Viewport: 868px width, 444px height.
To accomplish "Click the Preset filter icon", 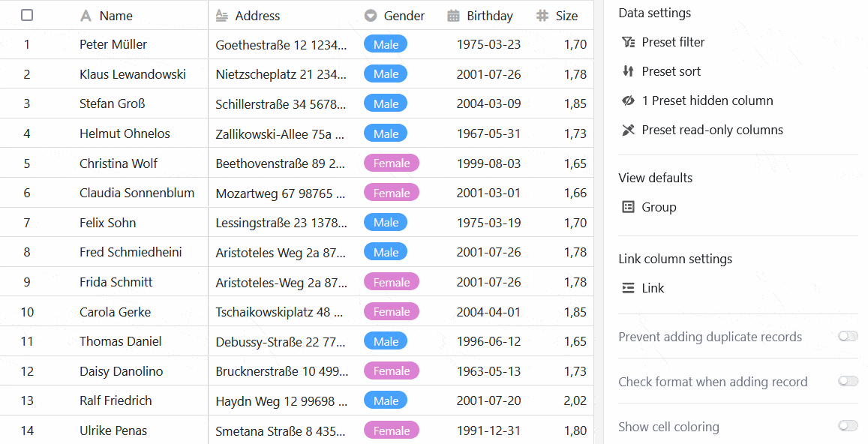I will (x=629, y=42).
